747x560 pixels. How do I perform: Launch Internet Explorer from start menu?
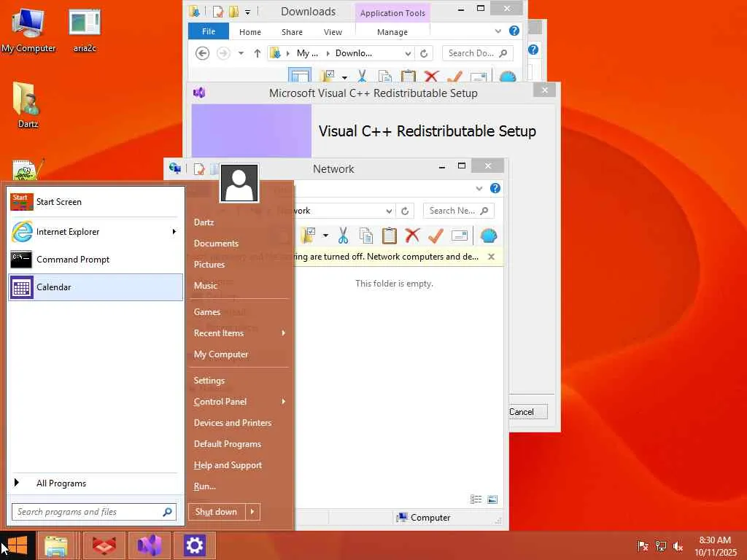(x=90, y=232)
